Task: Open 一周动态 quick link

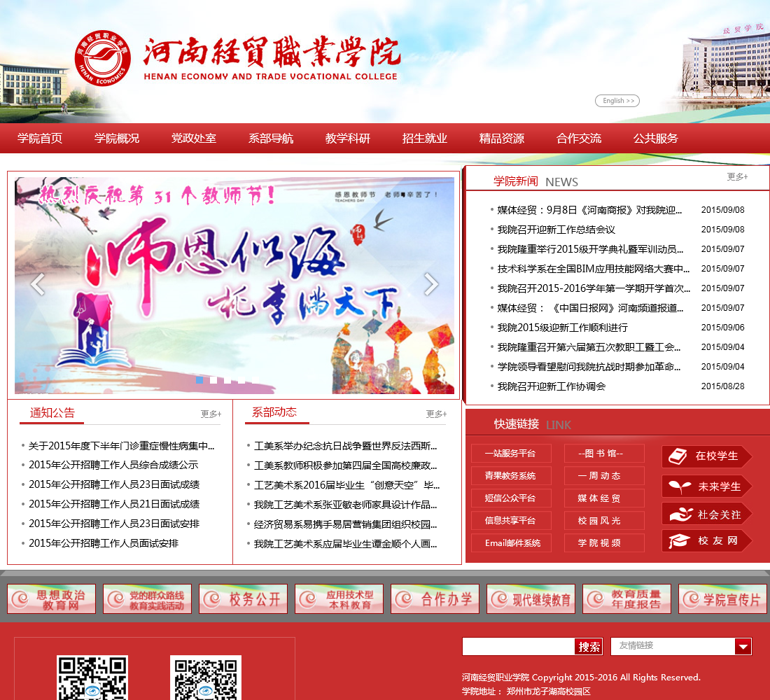Action: click(604, 476)
